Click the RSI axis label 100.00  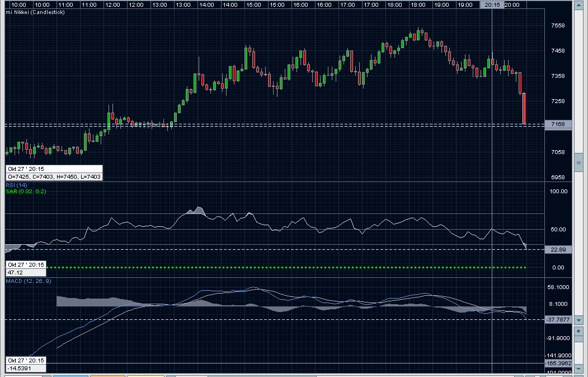point(558,191)
